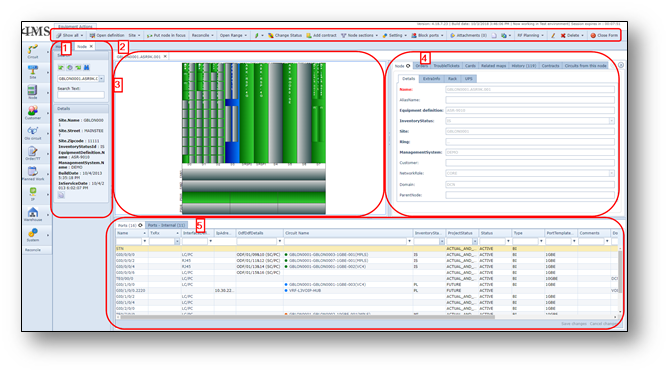Open the node name combo box in Search

[102, 79]
